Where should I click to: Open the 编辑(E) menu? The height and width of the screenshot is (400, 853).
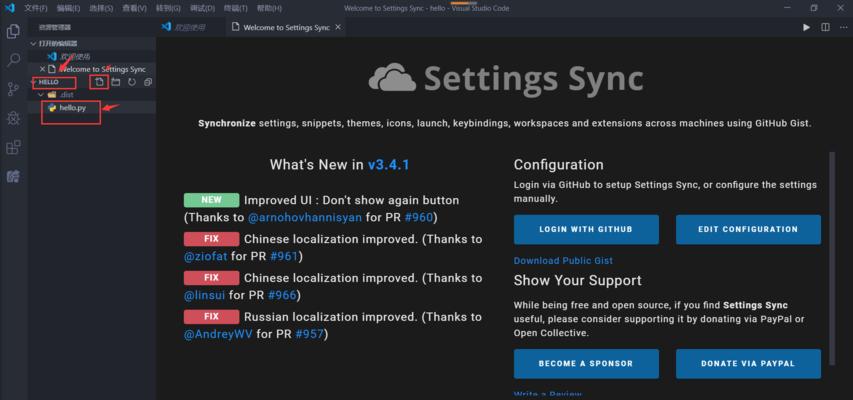click(68, 9)
